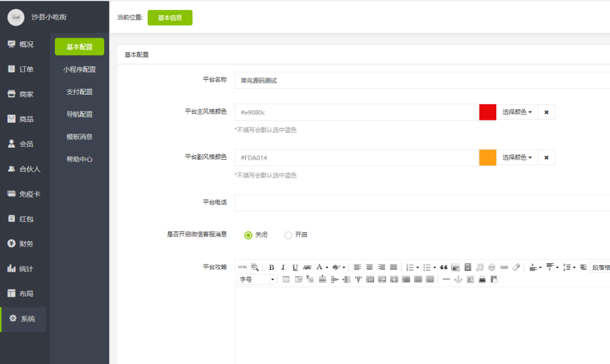610x364 pixels.
Task: Open 选择颜色 dropdown for secondary color
Action: click(x=517, y=157)
